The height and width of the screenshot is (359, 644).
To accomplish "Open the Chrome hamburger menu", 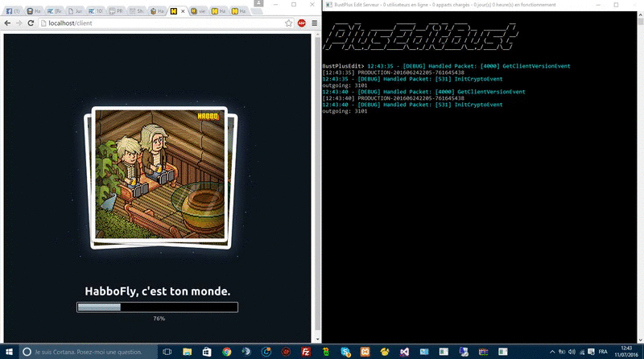I will 315,23.
